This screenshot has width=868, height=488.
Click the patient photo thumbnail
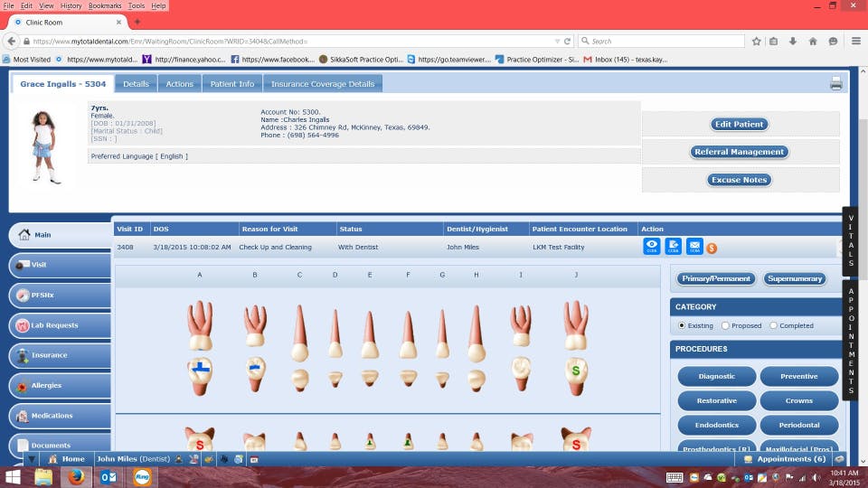44,146
